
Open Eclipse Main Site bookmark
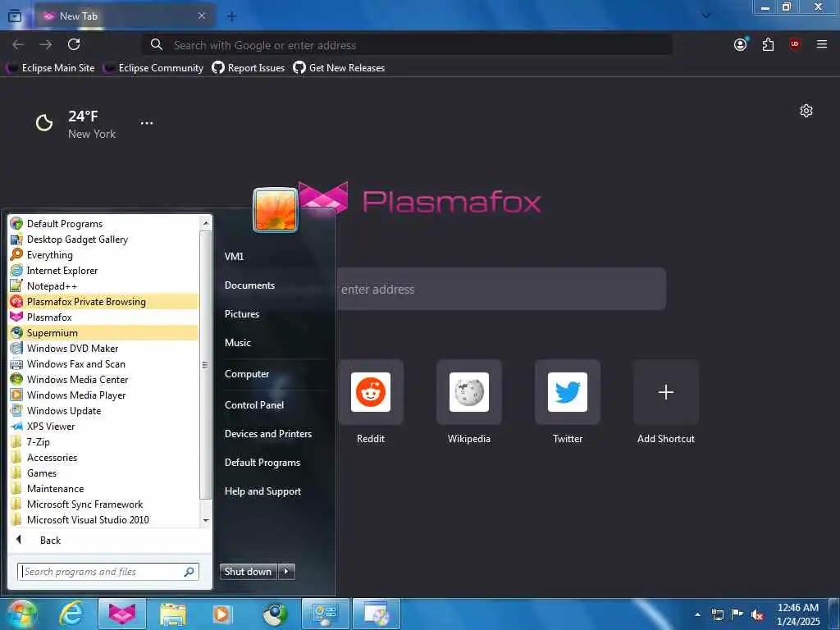50,68
